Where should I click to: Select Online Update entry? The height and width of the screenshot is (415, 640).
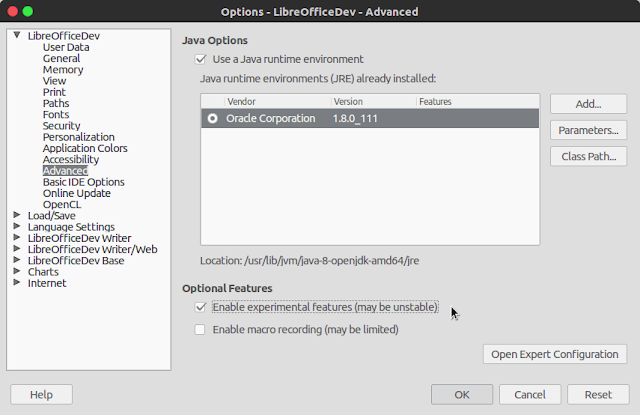coord(77,193)
